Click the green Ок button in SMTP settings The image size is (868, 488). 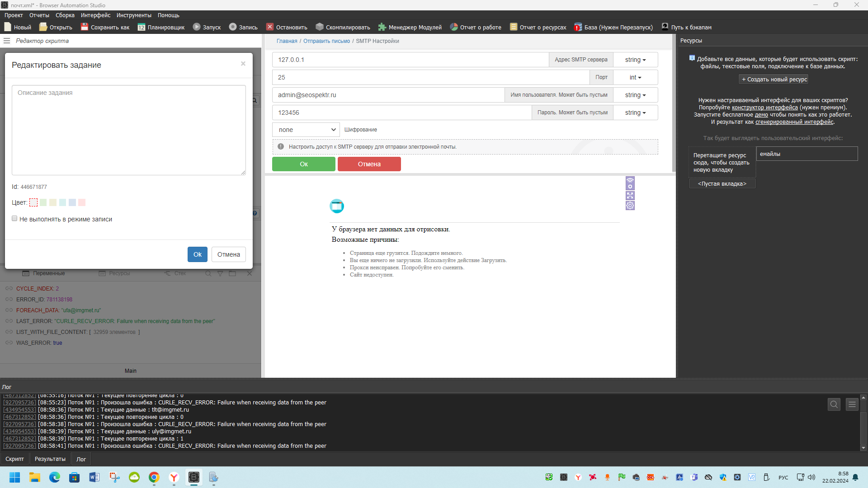[x=304, y=164]
